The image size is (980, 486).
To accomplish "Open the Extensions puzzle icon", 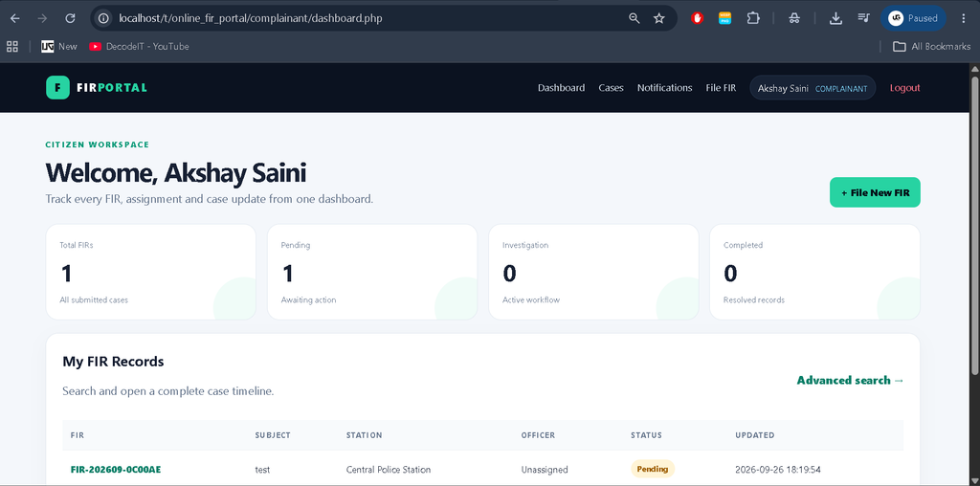I will tap(753, 18).
